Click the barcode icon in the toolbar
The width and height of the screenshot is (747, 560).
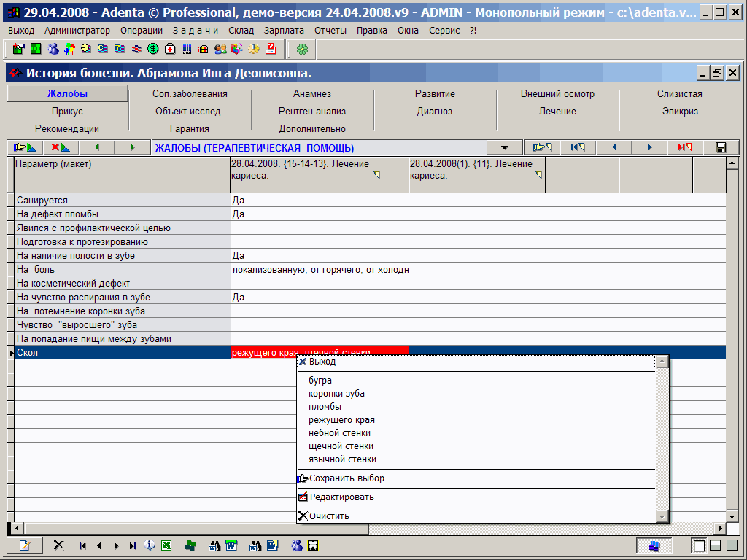point(187,49)
